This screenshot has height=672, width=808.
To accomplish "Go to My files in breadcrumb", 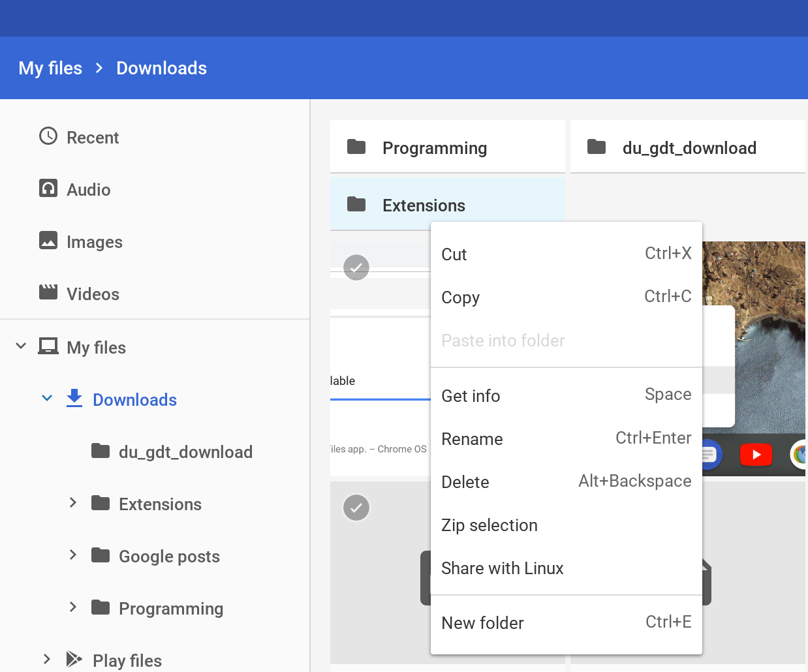I will [x=50, y=69].
